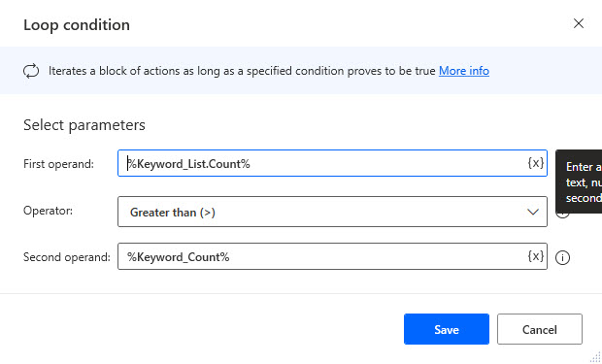Image resolution: width=602 pixels, height=364 pixels.
Task: Focus the Second operand input field
Action: [x=332, y=256]
